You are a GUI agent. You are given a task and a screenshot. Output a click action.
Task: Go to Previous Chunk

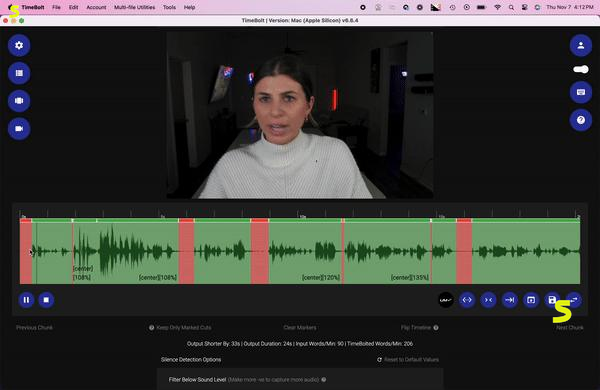pos(34,328)
